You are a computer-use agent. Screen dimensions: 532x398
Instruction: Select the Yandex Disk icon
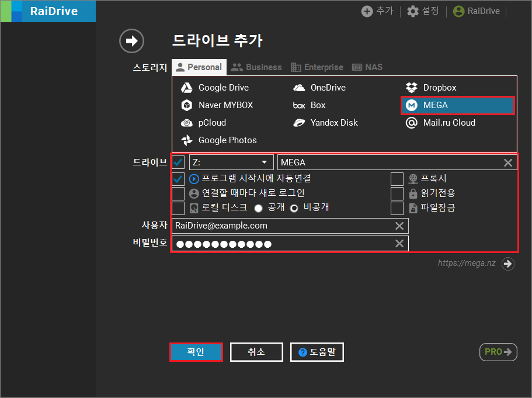[x=299, y=123]
